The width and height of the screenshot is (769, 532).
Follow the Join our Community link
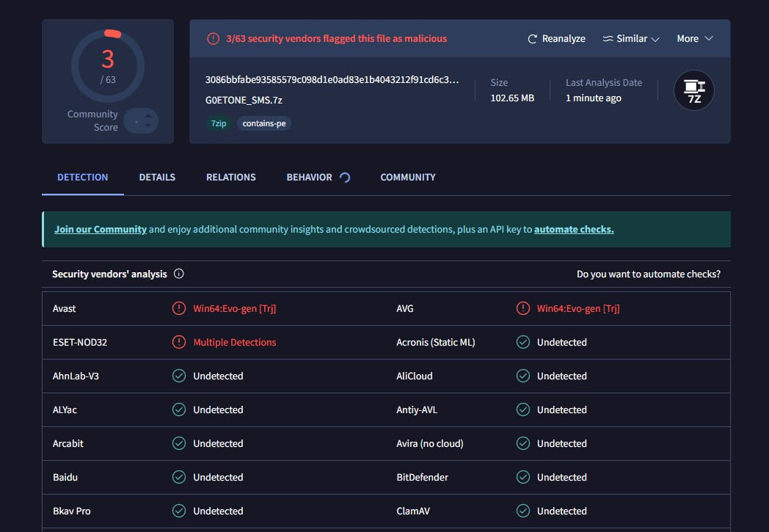(x=101, y=229)
